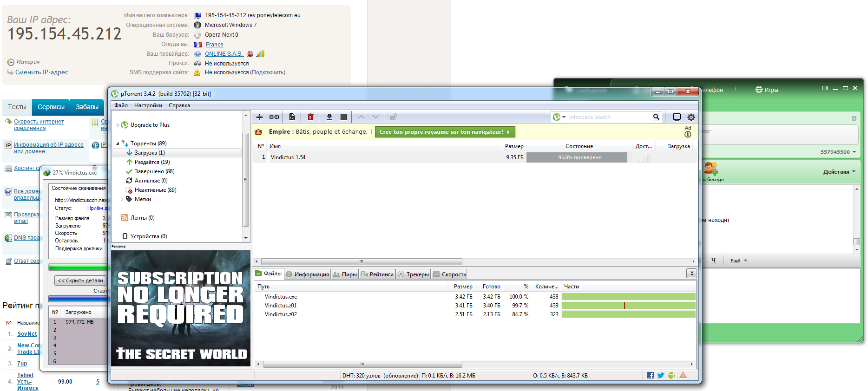
Task: Switch to the Рейтинги tab
Action: [377, 274]
